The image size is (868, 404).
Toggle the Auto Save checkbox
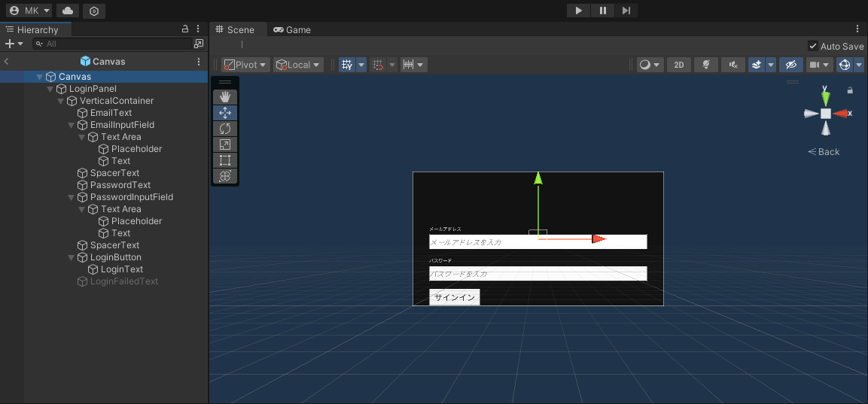812,47
